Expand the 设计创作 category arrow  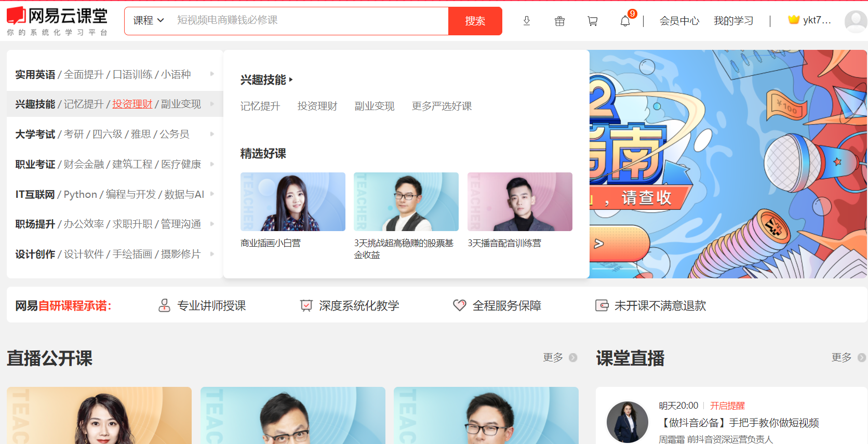click(212, 254)
